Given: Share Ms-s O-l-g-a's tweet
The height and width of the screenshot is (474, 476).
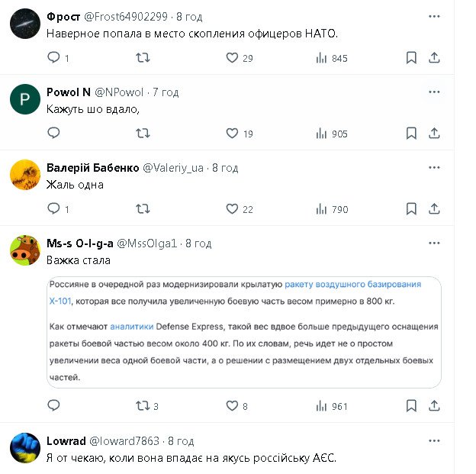Looking at the screenshot, I should click(x=434, y=407).
